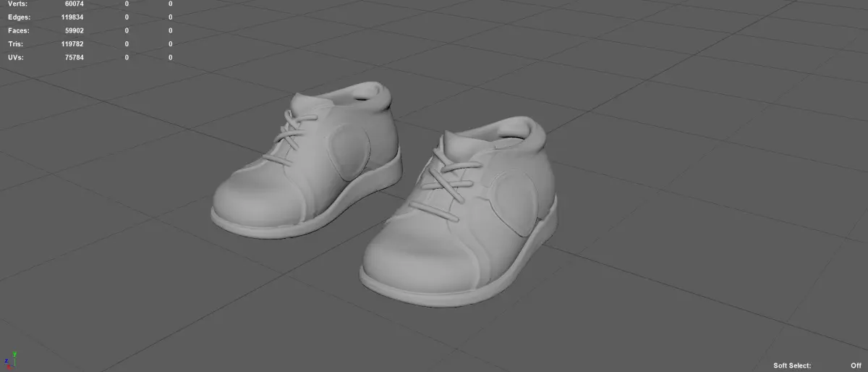Image resolution: width=868 pixels, height=372 pixels.
Task: Click the Soft Select 'Off' value
Action: [x=856, y=365]
